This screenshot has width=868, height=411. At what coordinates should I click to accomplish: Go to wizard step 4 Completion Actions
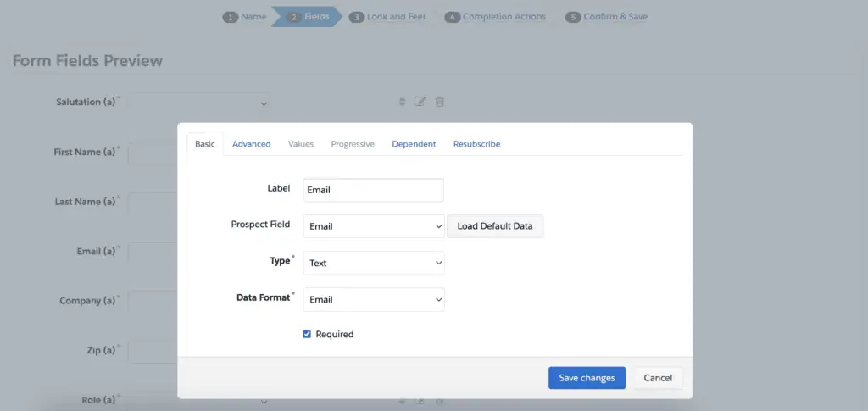tap(495, 17)
